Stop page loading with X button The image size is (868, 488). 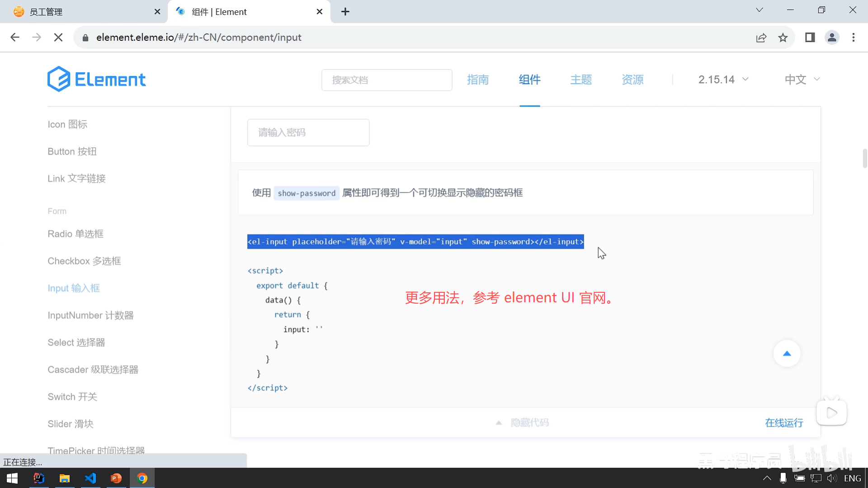click(x=58, y=38)
